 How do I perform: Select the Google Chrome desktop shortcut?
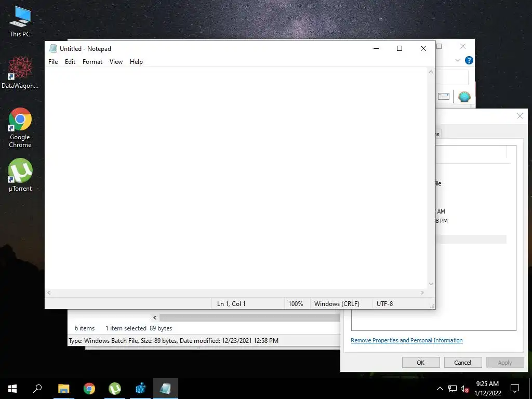point(20,128)
